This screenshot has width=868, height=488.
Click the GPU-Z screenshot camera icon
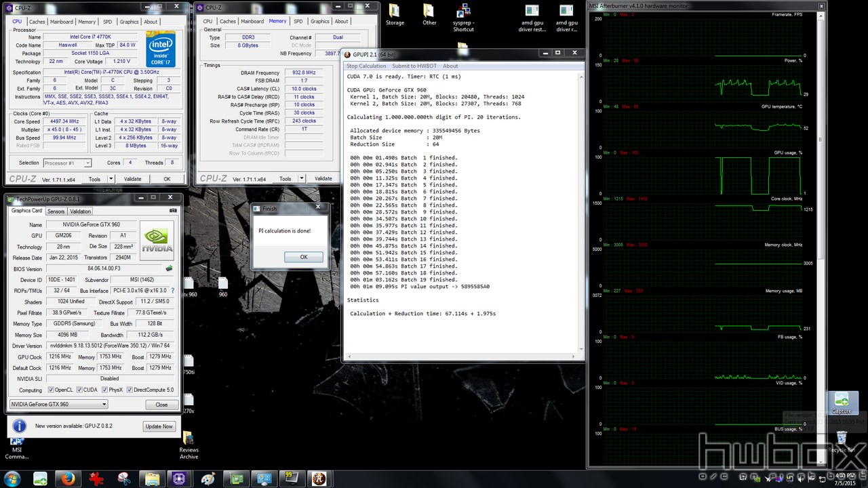pos(173,211)
